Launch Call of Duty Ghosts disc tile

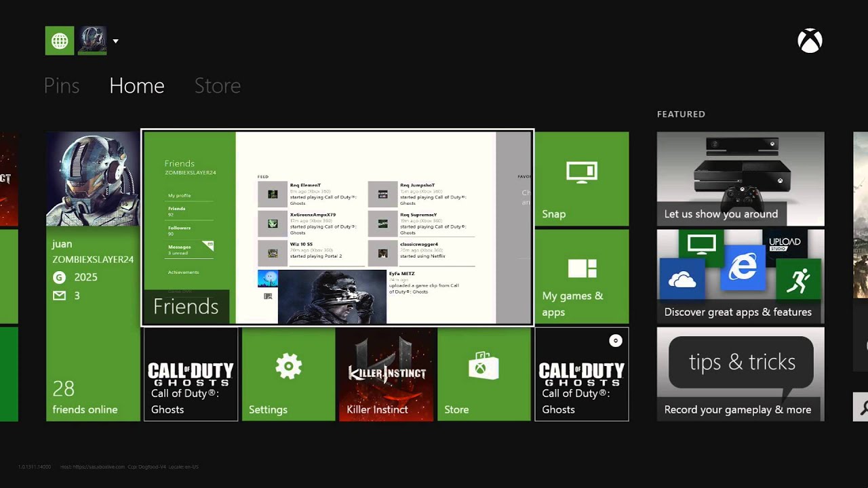[581, 374]
